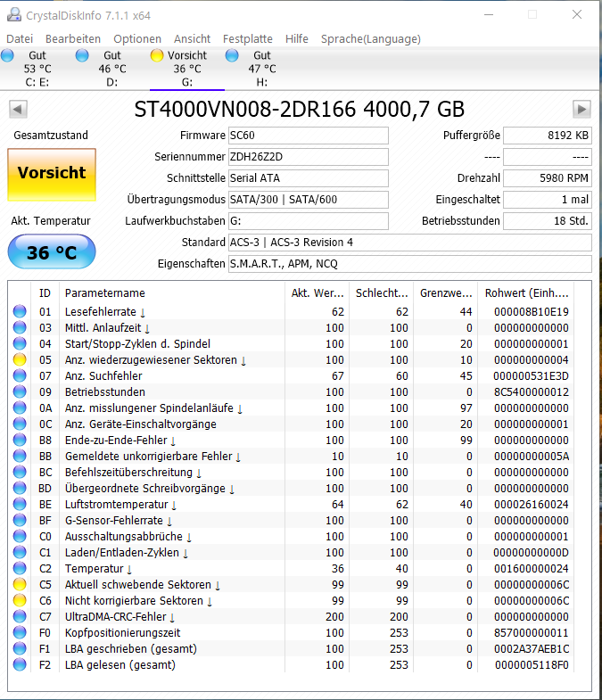Open the Sprache(Language) menu
The width and height of the screenshot is (602, 700).
pyautogui.click(x=371, y=39)
